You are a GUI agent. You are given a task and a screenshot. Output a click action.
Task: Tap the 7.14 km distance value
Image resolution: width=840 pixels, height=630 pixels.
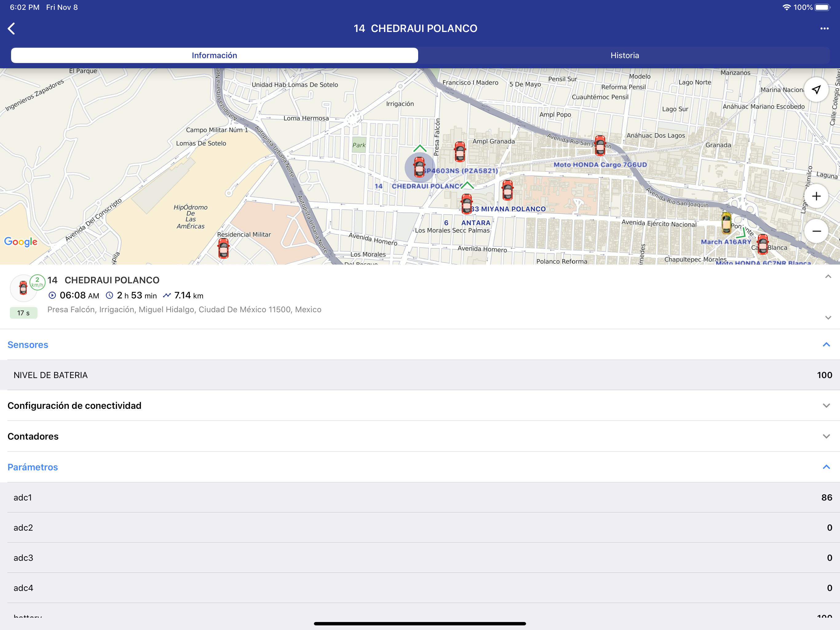pyautogui.click(x=183, y=295)
